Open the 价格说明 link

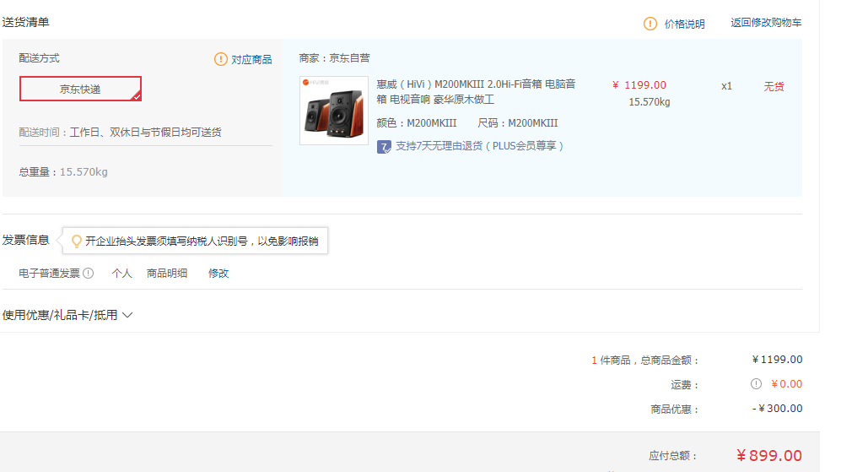(684, 24)
